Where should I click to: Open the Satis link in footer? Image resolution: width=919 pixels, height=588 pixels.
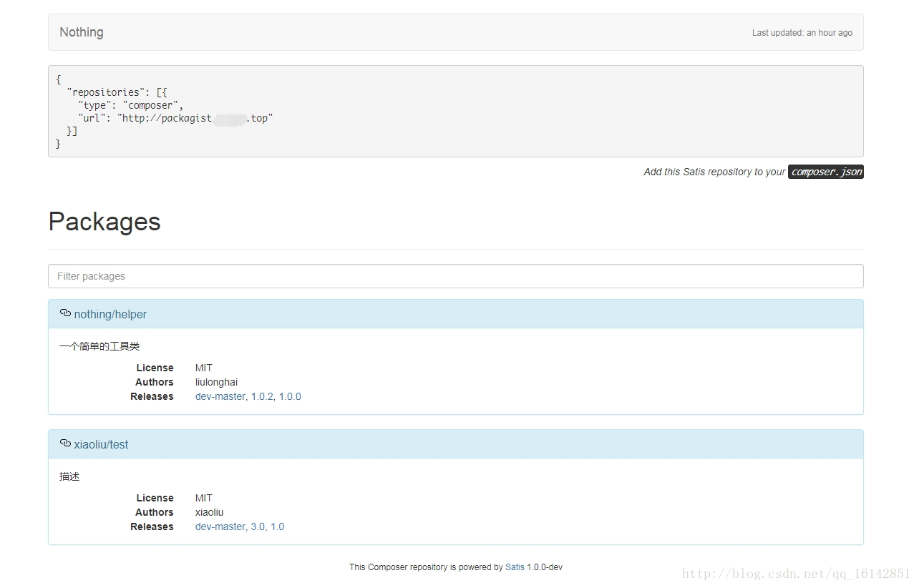coord(515,567)
